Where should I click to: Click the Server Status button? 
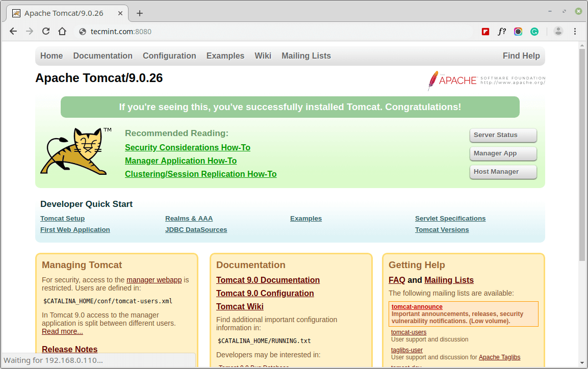503,135
